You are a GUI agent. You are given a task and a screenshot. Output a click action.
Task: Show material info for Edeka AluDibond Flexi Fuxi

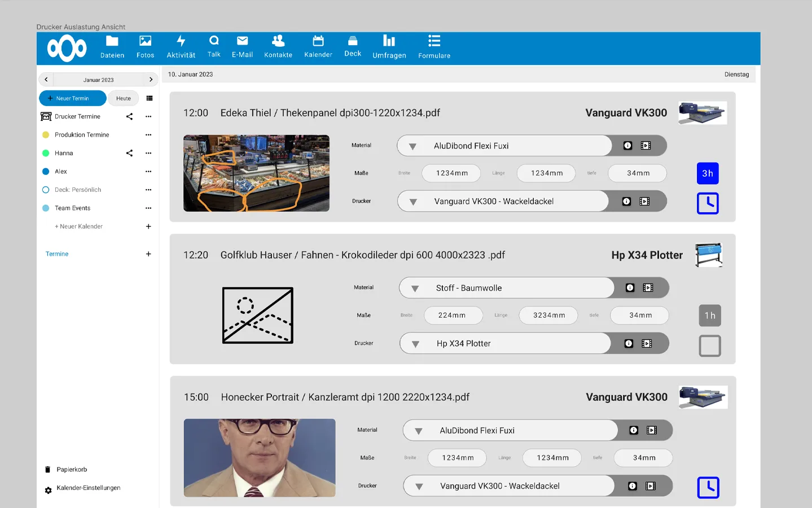[x=627, y=146]
